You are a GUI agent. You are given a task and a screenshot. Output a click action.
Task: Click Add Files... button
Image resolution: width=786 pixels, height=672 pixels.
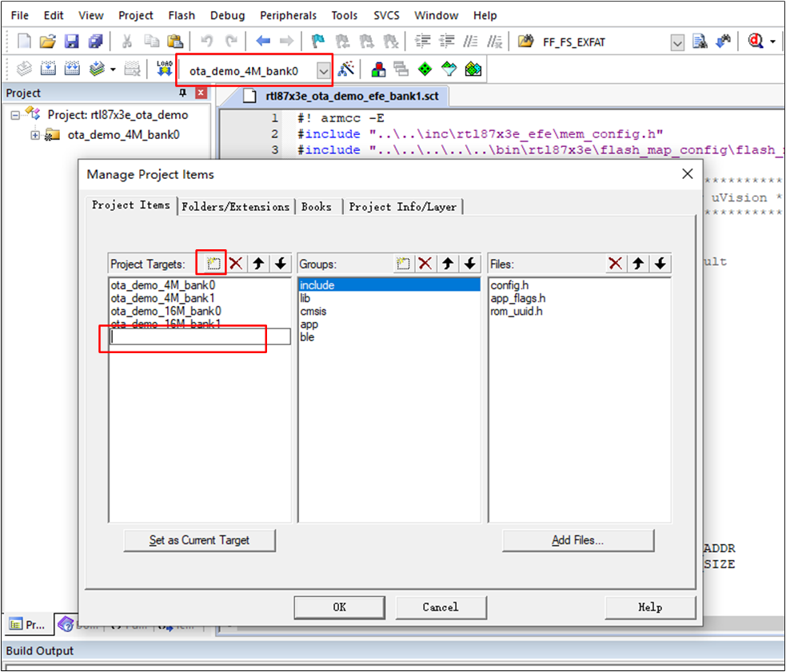click(x=578, y=540)
